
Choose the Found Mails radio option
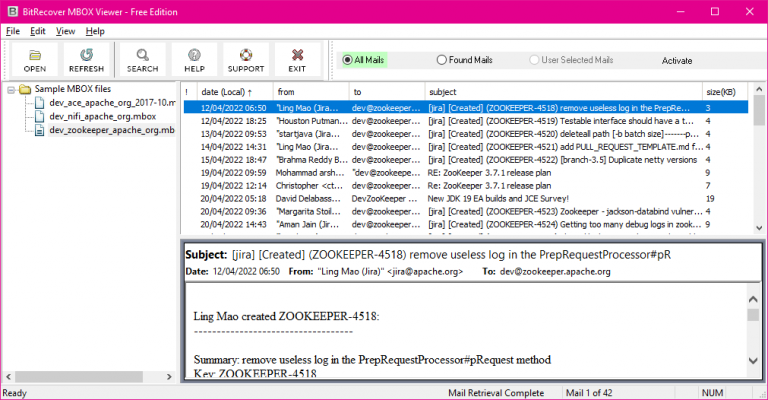pos(443,60)
